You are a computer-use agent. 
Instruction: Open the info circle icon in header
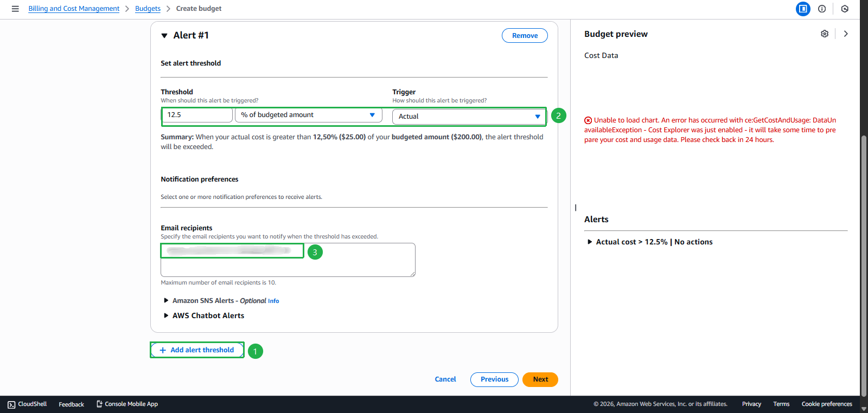[x=822, y=9]
